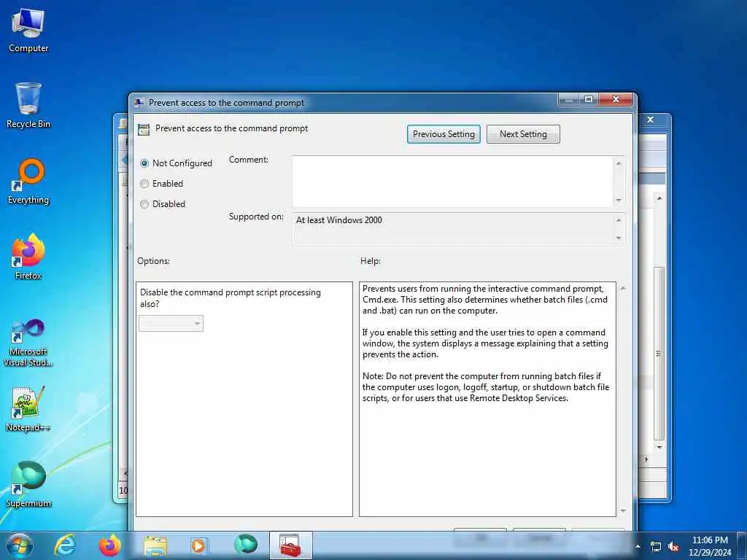
Task: Close the background Group Policy window
Action: [x=650, y=120]
